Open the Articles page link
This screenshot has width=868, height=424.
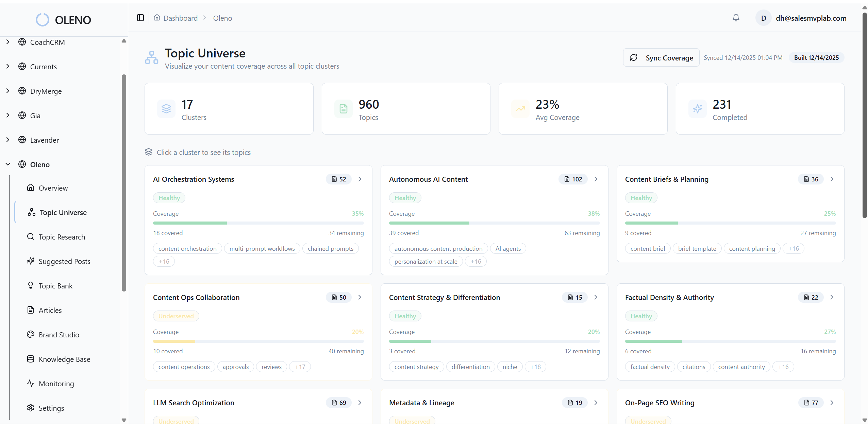pos(50,310)
